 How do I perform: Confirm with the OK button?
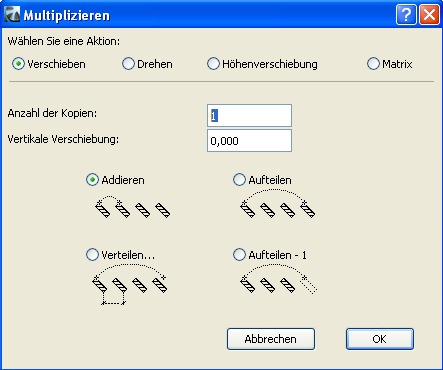[380, 339]
